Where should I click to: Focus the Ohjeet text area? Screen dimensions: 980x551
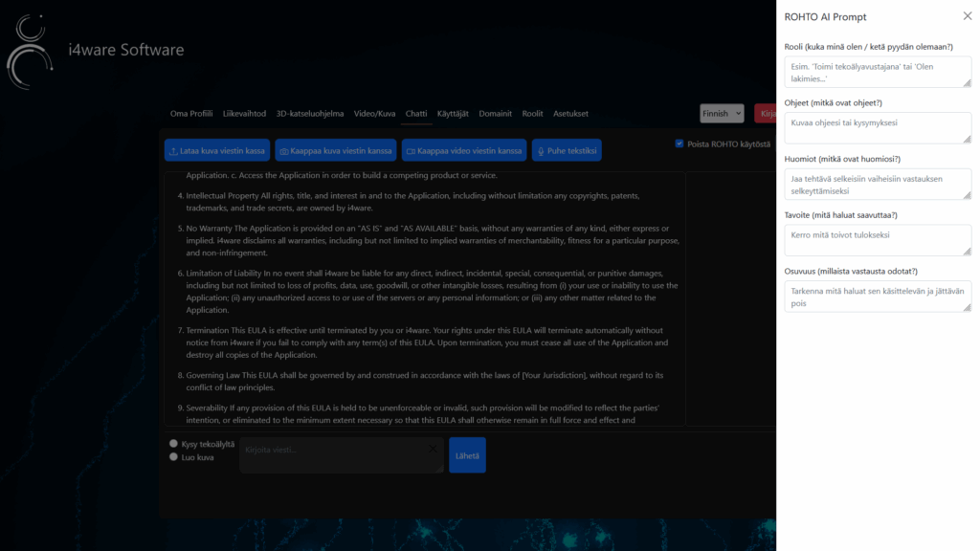878,128
